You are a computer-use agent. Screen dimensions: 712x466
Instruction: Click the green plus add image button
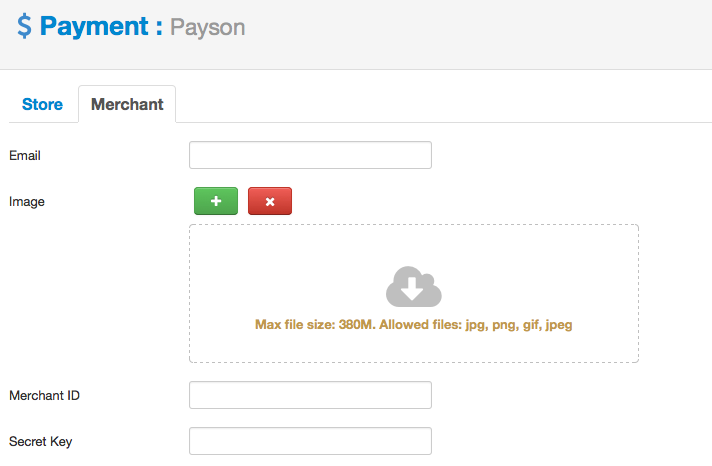(216, 201)
